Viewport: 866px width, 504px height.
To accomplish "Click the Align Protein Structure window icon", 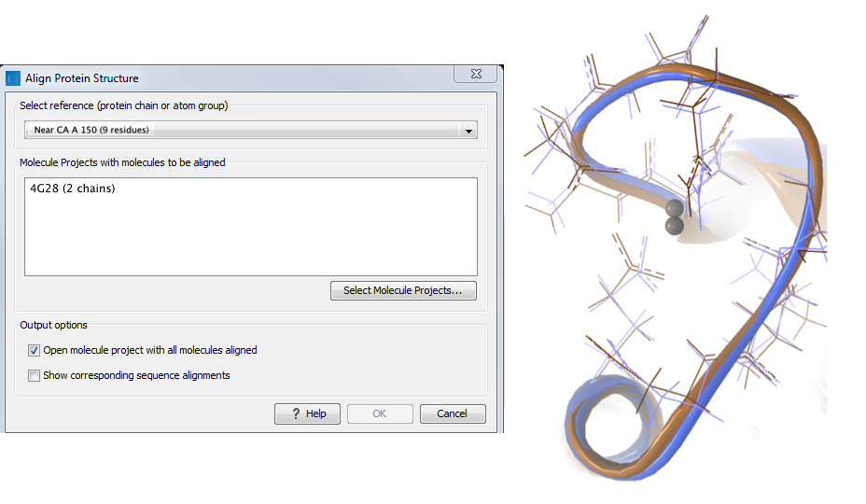I will pyautogui.click(x=13, y=78).
